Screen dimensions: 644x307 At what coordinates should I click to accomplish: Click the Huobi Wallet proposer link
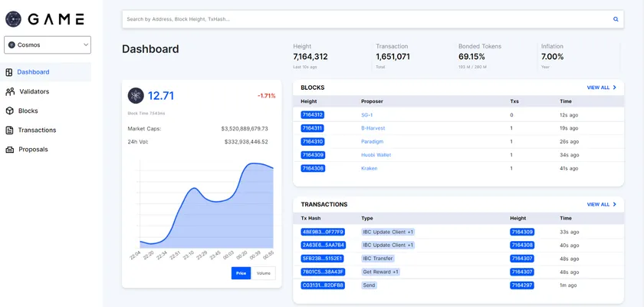click(x=376, y=155)
